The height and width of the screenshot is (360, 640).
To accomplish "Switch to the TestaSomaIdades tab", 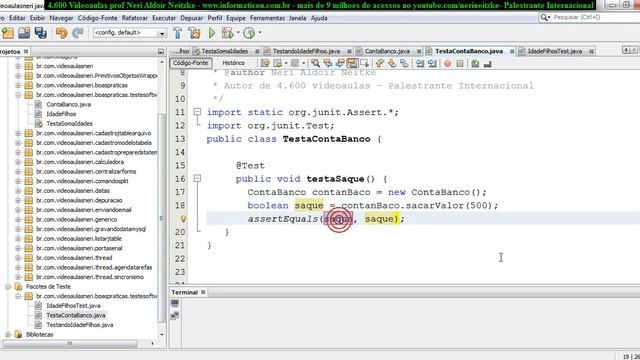I will 224,51.
